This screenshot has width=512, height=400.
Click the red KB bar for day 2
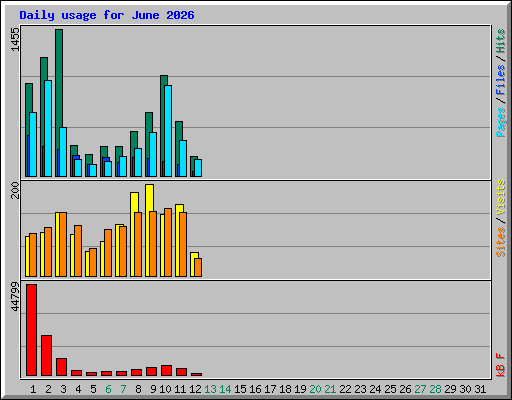pos(47,355)
